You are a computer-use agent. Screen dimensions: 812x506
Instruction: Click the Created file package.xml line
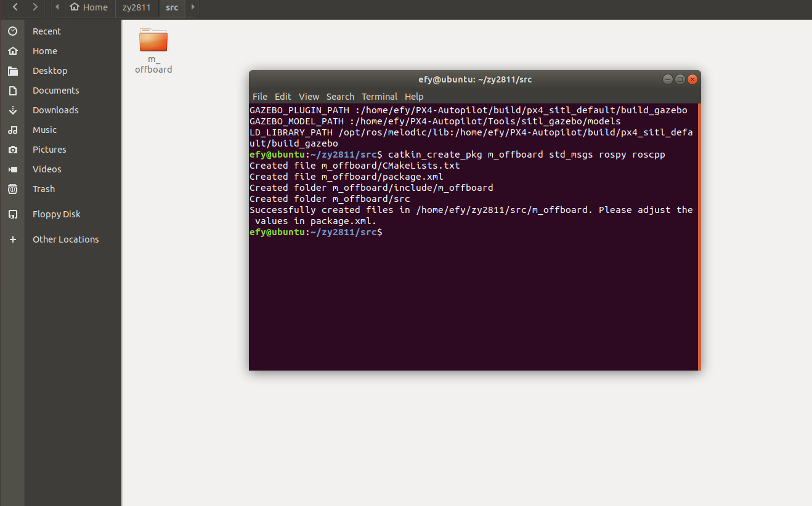tap(346, 177)
